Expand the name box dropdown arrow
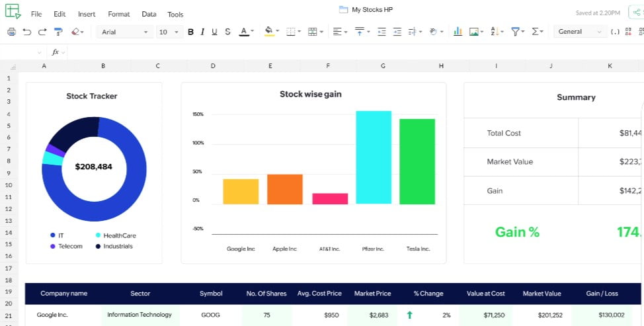The height and width of the screenshot is (326, 644). [x=40, y=52]
